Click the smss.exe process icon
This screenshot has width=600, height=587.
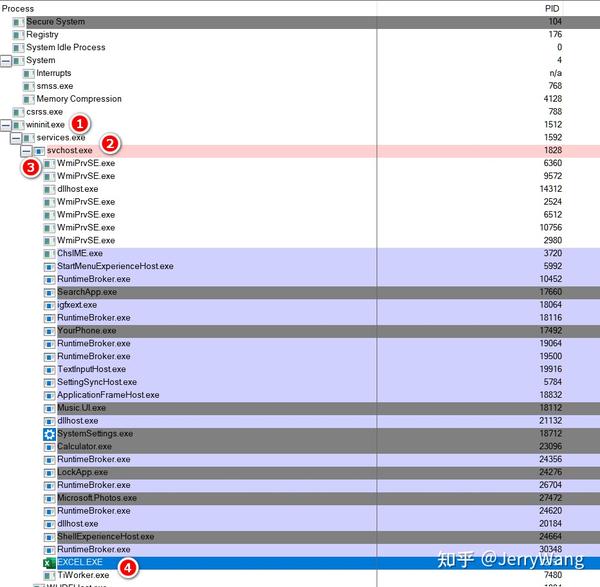point(28,86)
